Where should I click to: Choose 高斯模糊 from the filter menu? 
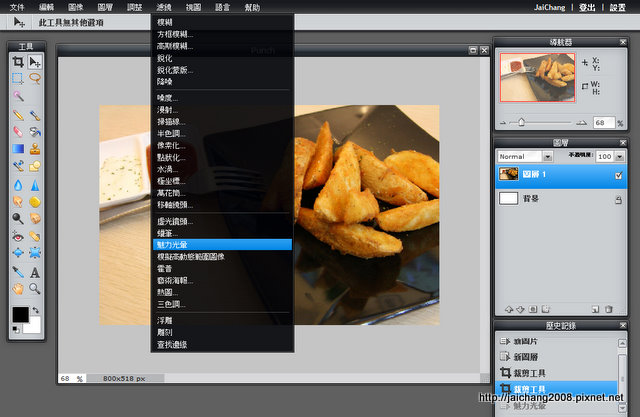tap(222, 46)
